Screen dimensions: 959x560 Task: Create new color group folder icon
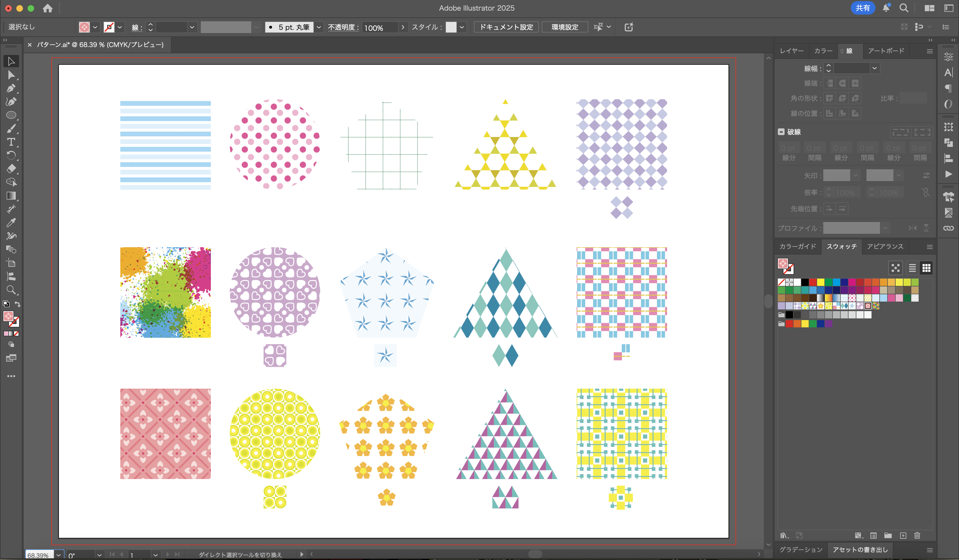888,536
